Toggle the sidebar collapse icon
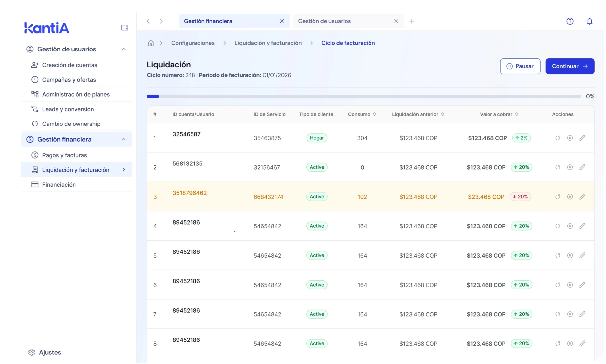The height and width of the screenshot is (364, 606). (125, 28)
